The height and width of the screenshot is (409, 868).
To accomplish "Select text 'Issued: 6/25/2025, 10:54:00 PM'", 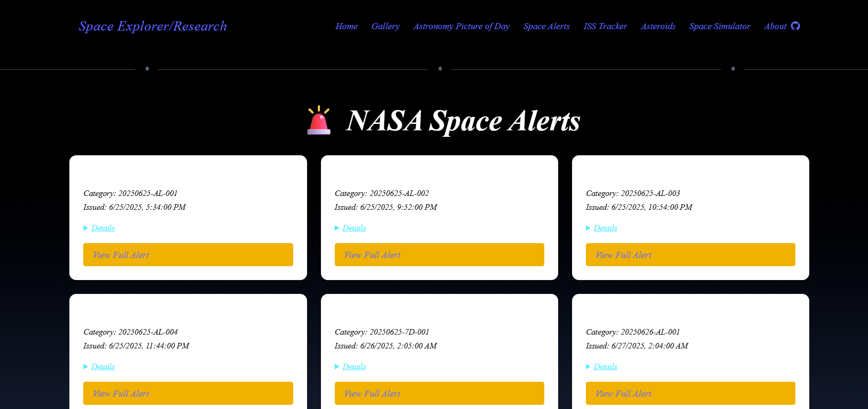I will click(x=639, y=207).
